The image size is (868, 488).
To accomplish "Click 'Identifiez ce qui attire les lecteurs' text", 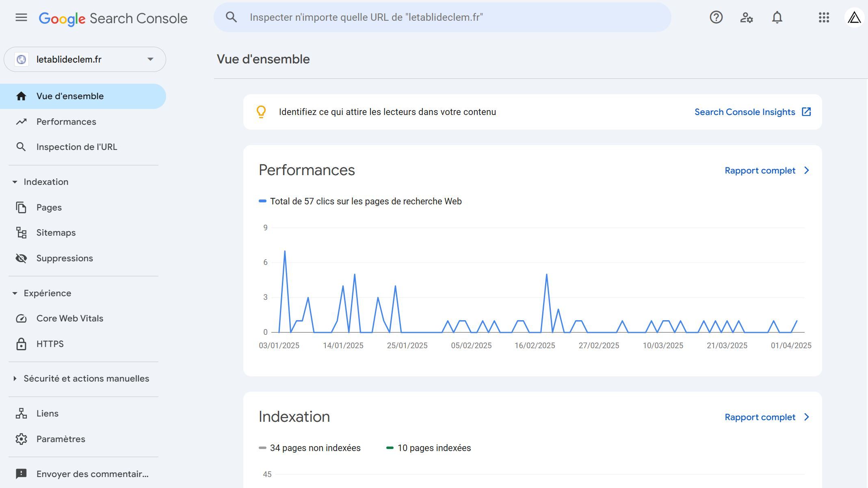I will coord(387,112).
